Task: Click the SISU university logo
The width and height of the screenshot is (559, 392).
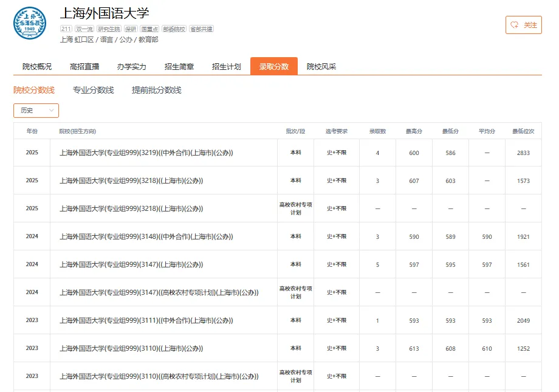Action: pos(30,23)
